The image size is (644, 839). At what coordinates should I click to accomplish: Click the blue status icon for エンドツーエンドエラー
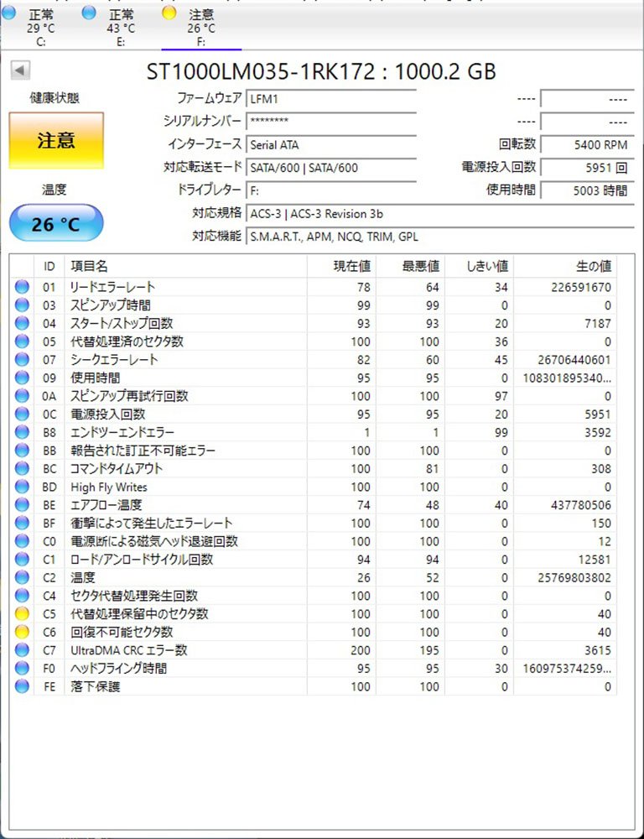click(22, 432)
